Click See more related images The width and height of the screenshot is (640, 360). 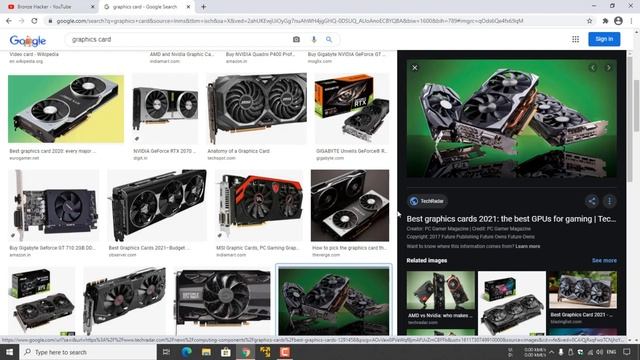(604, 260)
